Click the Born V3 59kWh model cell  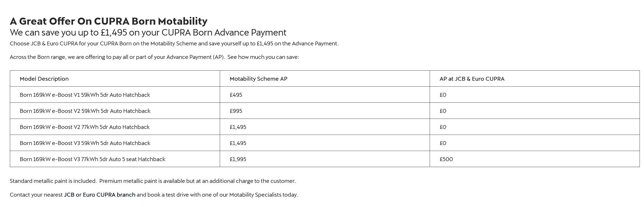[x=85, y=143]
